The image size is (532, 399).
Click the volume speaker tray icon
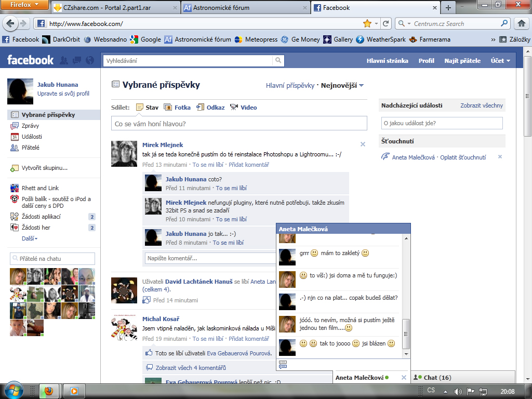[x=458, y=391]
